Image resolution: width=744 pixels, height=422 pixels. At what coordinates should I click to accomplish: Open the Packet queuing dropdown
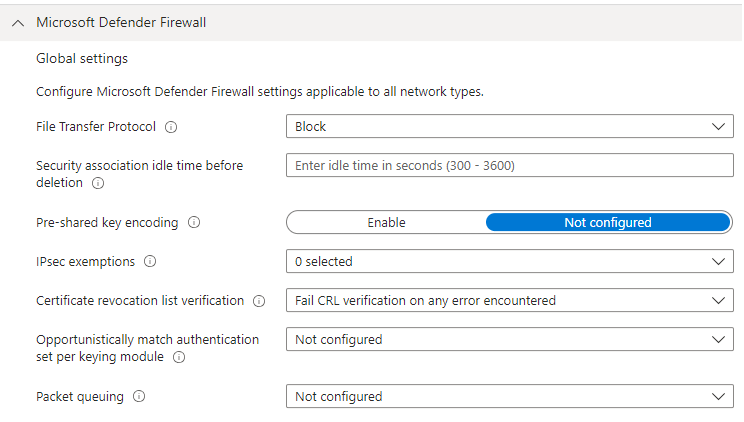point(510,396)
